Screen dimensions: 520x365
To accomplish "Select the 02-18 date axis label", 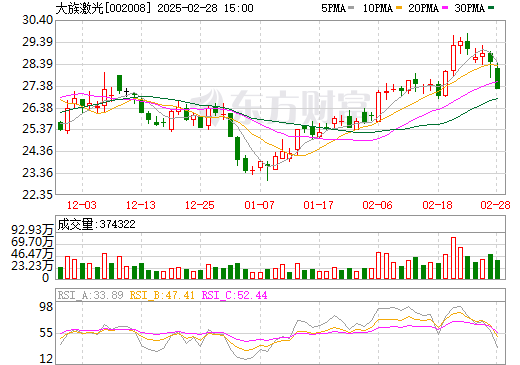I will [437, 205].
